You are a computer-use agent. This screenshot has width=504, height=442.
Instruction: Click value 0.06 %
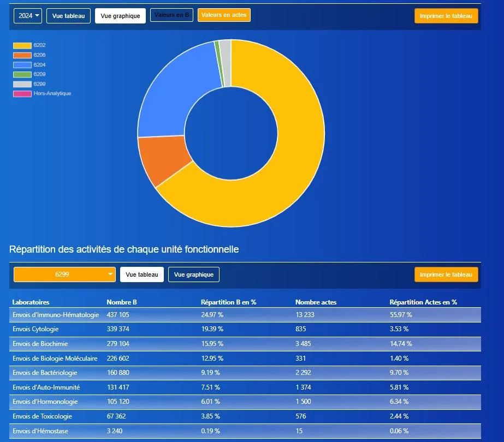[x=399, y=431]
